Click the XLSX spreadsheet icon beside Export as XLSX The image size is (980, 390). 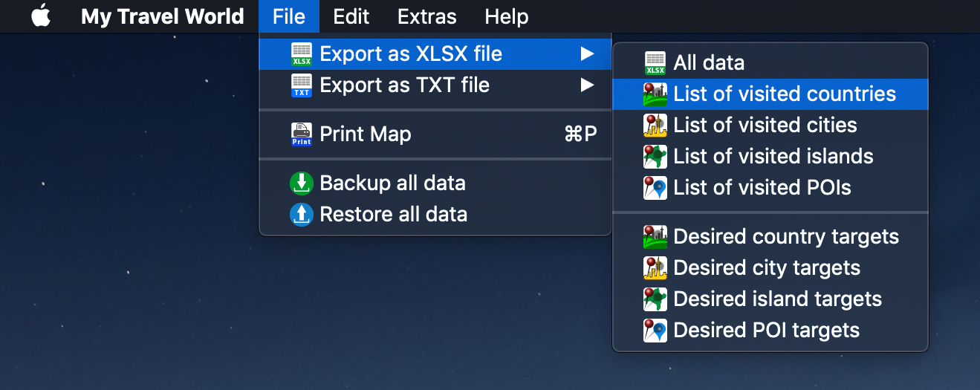(x=302, y=54)
